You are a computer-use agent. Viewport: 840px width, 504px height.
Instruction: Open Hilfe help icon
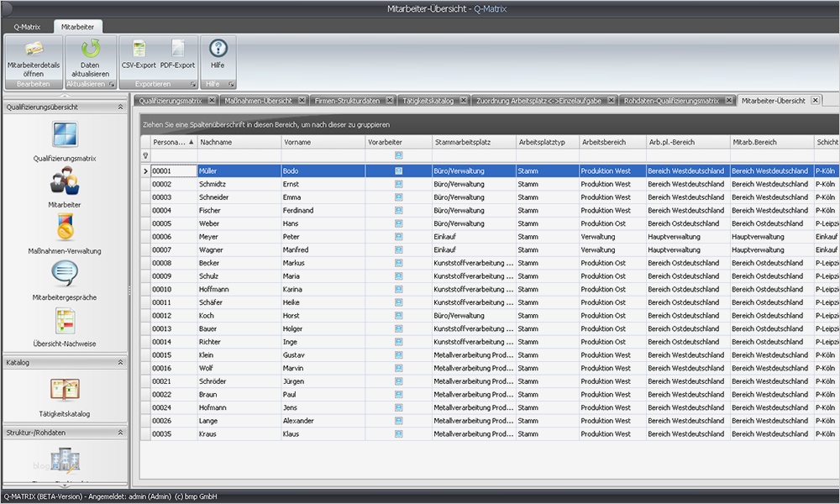click(x=218, y=50)
